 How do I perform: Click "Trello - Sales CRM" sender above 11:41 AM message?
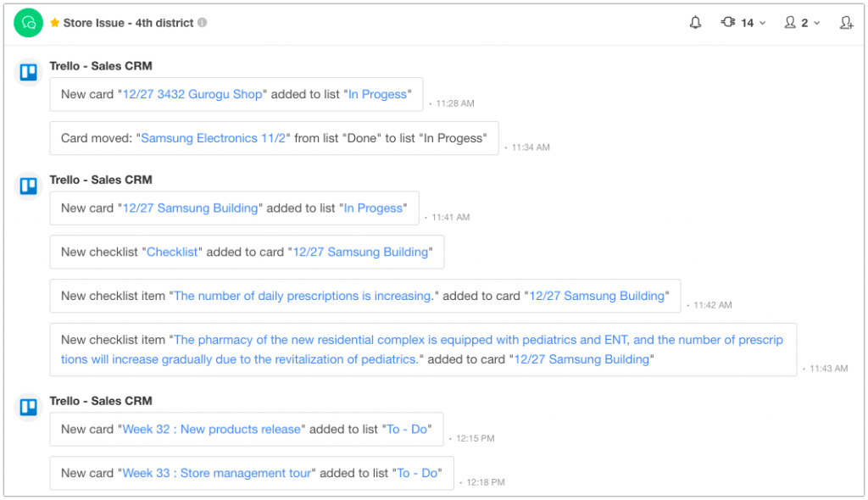pyautogui.click(x=101, y=180)
